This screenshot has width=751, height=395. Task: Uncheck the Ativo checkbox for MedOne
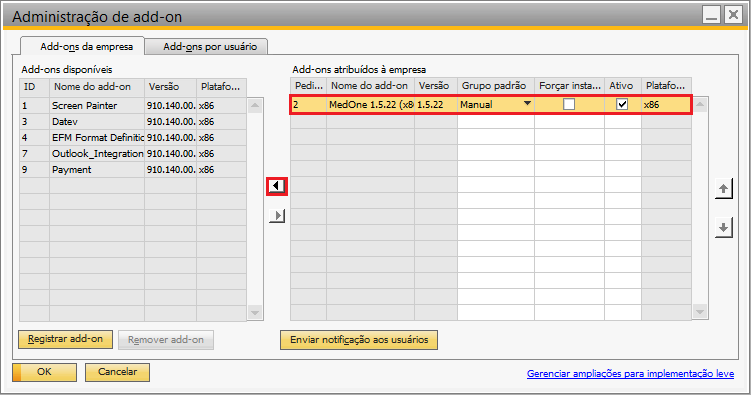point(622,104)
